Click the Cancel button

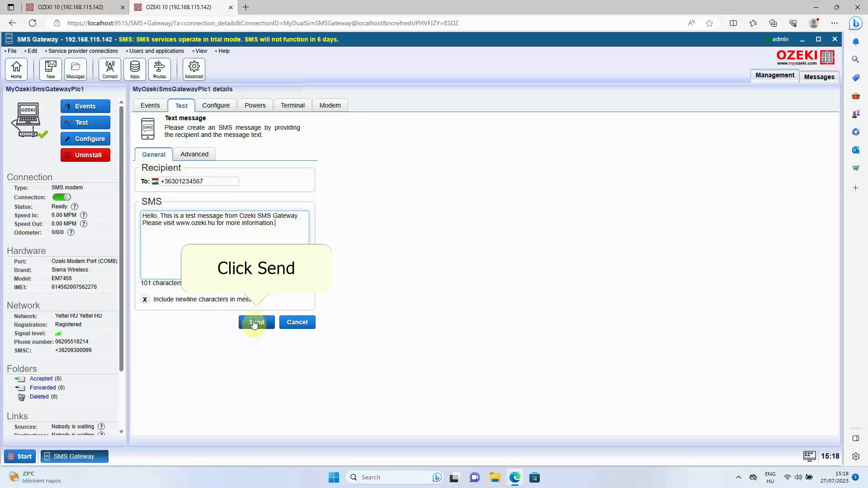(x=297, y=322)
